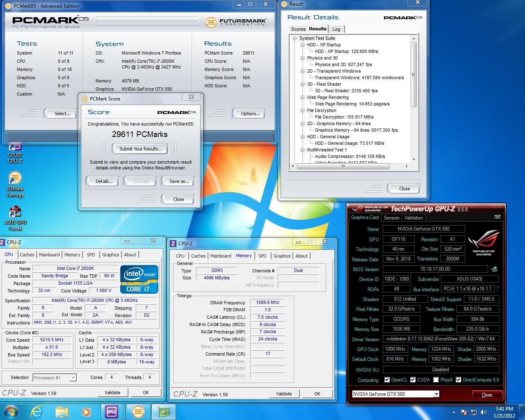Open the Processor #1 selection dropdown
Viewport: 525px width, 420px height.
tap(73, 378)
